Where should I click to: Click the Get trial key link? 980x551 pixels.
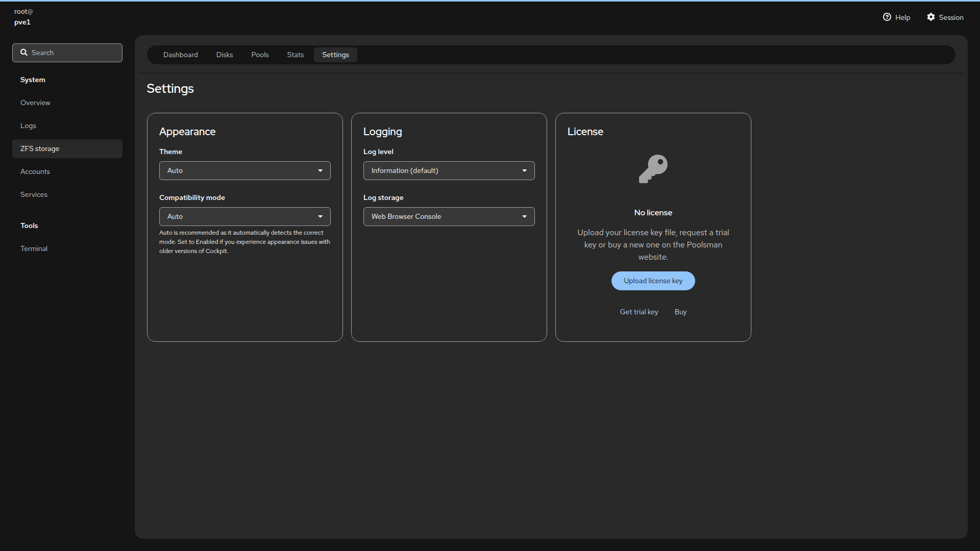[x=639, y=312]
